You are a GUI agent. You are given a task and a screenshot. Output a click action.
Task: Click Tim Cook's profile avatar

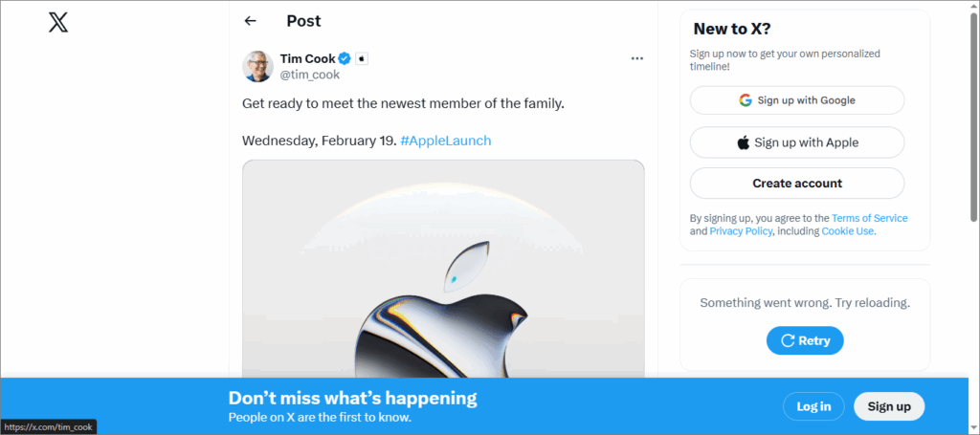point(257,66)
